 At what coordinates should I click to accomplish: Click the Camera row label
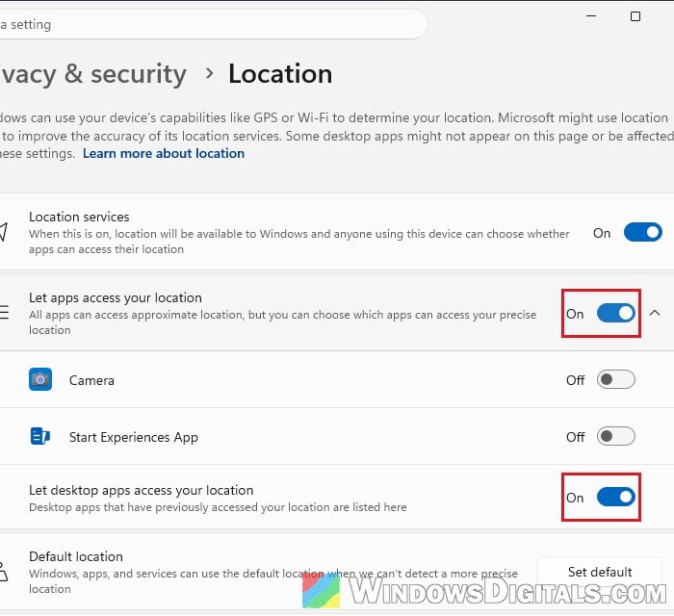pyautogui.click(x=91, y=380)
